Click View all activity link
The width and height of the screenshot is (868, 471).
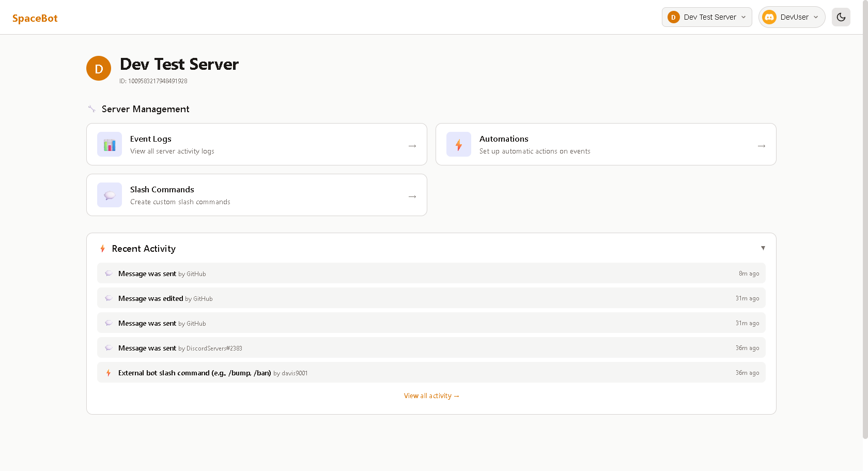[431, 396]
